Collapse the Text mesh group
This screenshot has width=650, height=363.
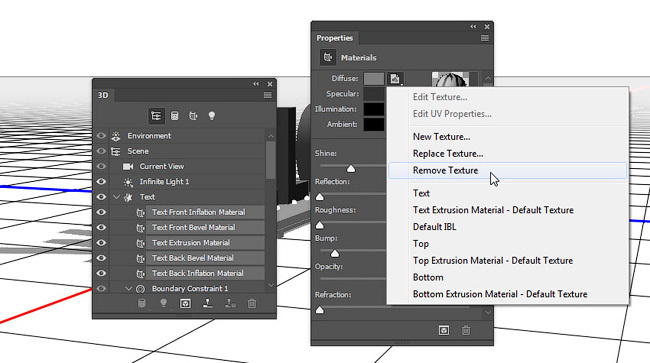tap(116, 197)
